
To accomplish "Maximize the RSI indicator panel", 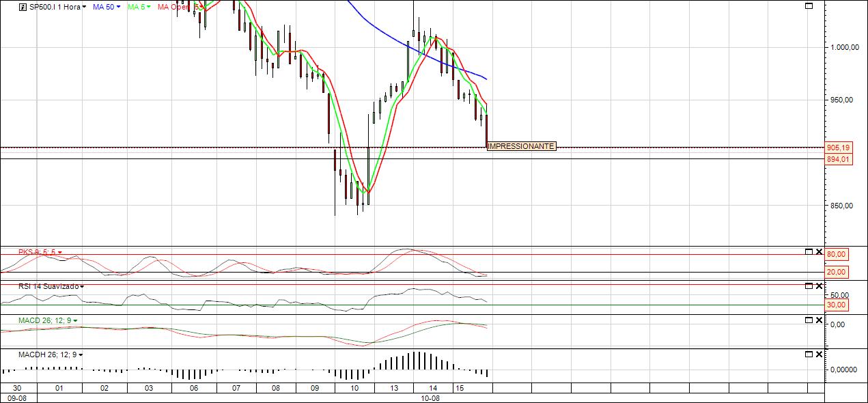I will pos(809,286).
